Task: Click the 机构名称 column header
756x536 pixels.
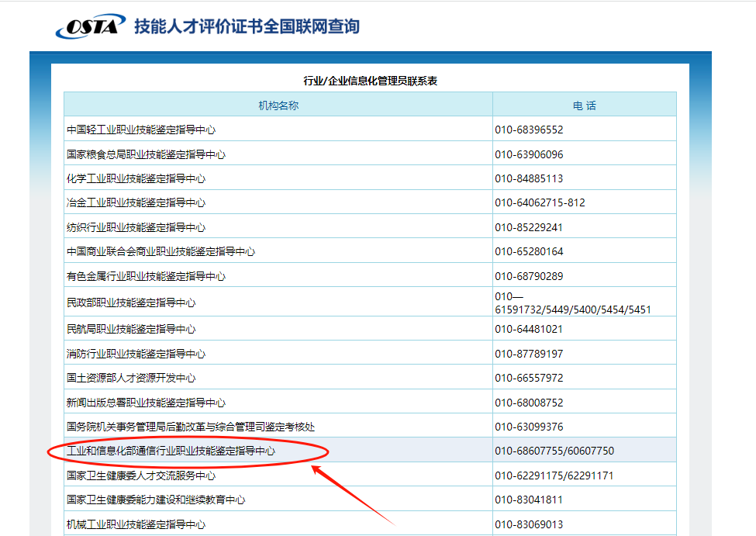Action: (x=278, y=105)
